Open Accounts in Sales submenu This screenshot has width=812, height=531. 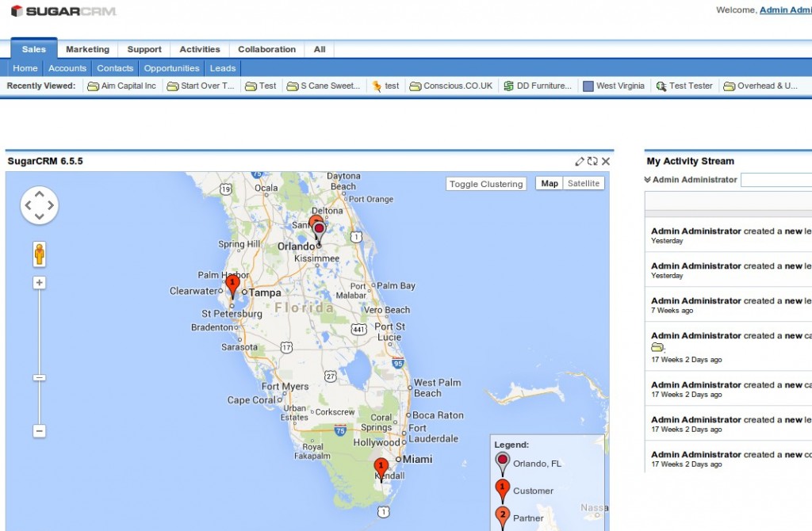67,68
